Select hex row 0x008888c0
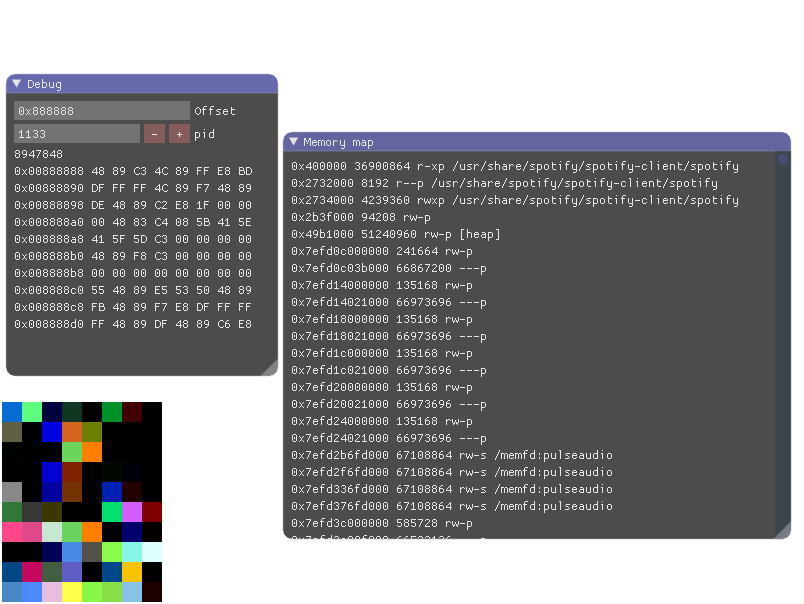The width and height of the screenshot is (804, 604). (133, 290)
